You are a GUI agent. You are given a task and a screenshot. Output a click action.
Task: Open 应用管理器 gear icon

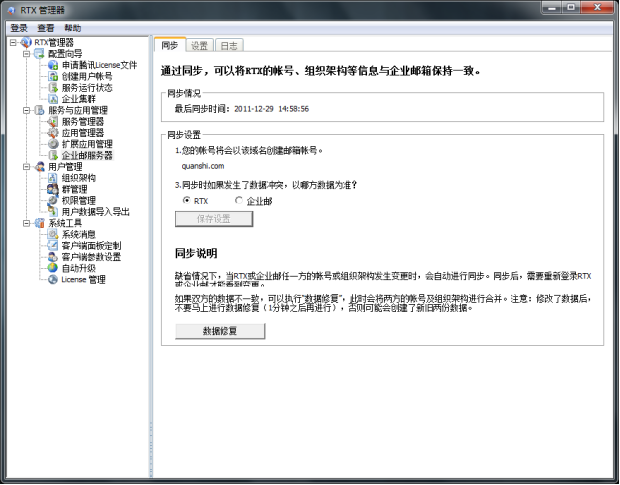53,133
